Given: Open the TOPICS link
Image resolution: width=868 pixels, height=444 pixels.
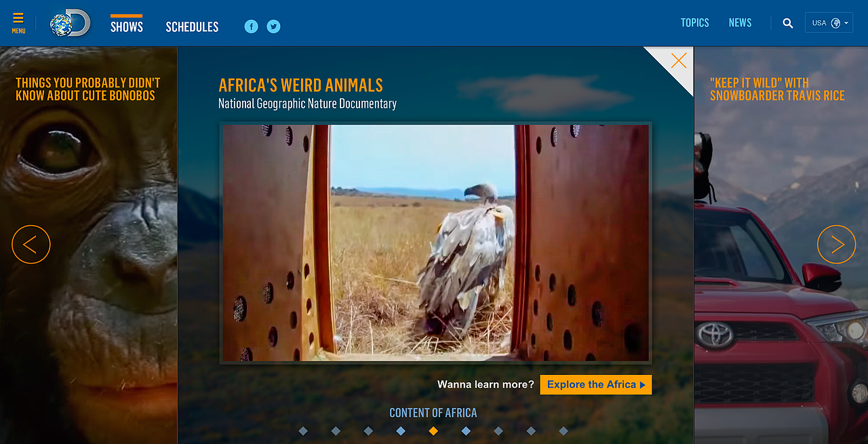Looking at the screenshot, I should coord(695,23).
